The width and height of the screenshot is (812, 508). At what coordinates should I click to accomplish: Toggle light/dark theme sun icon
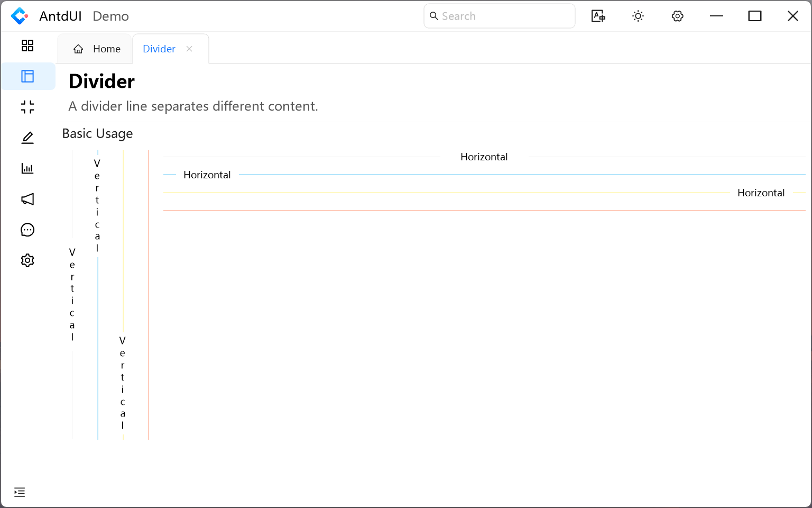(x=638, y=16)
